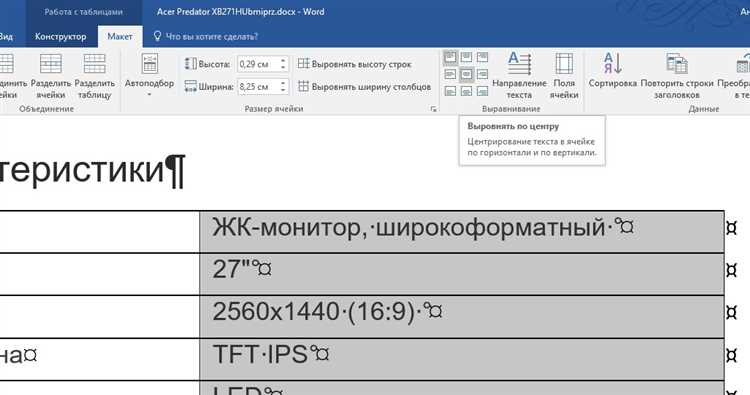This screenshot has width=750, height=395.
Task: Align text to the bottom right of the cell
Action: [482, 90]
